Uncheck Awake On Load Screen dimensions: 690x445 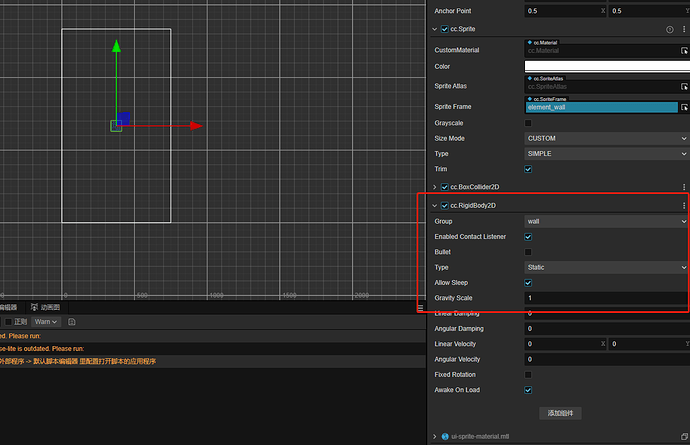click(x=528, y=390)
